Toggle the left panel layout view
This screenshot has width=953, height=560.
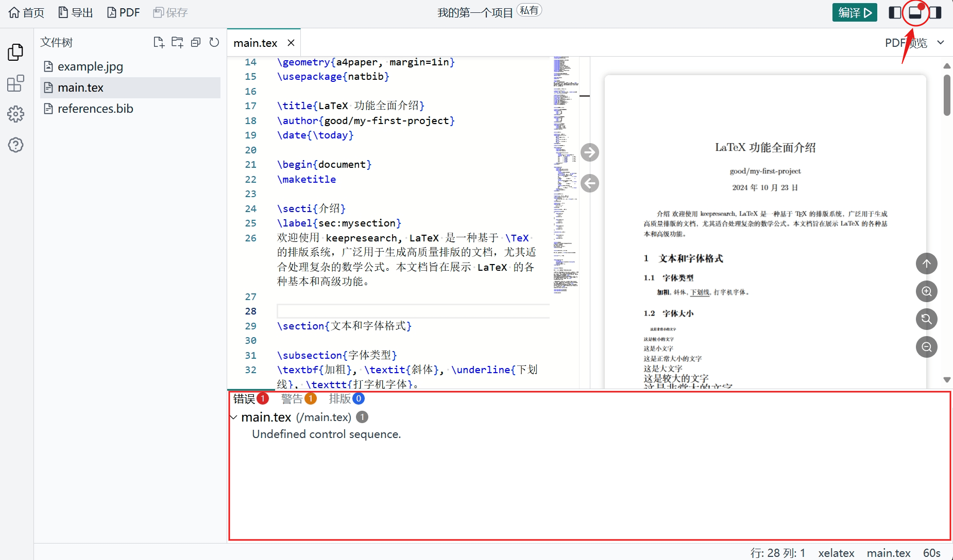(x=895, y=12)
